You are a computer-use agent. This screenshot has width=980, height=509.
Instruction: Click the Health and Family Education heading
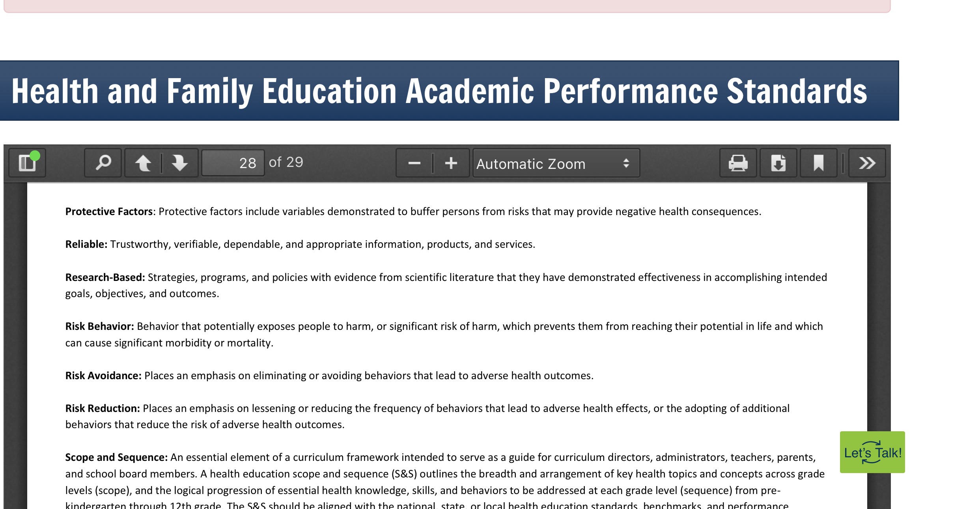tap(439, 91)
